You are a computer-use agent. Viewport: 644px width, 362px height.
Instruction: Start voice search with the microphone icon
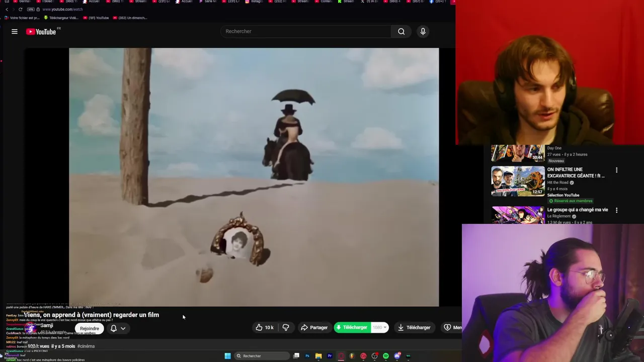point(423,31)
